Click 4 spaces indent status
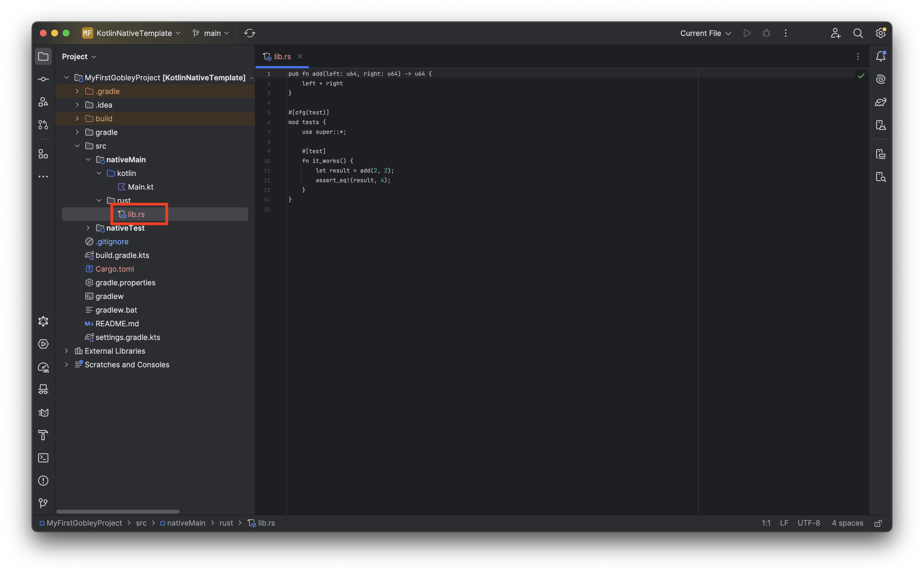 pyautogui.click(x=847, y=523)
